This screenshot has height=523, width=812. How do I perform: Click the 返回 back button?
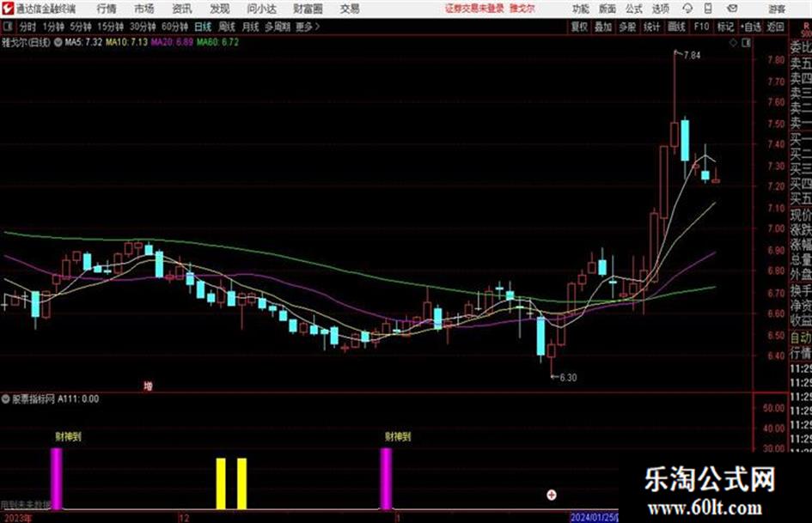click(775, 27)
